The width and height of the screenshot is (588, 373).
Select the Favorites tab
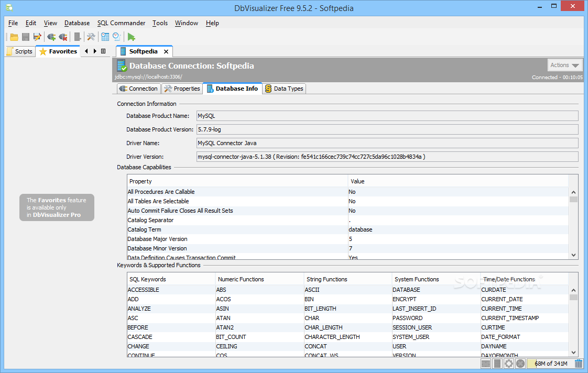(58, 51)
